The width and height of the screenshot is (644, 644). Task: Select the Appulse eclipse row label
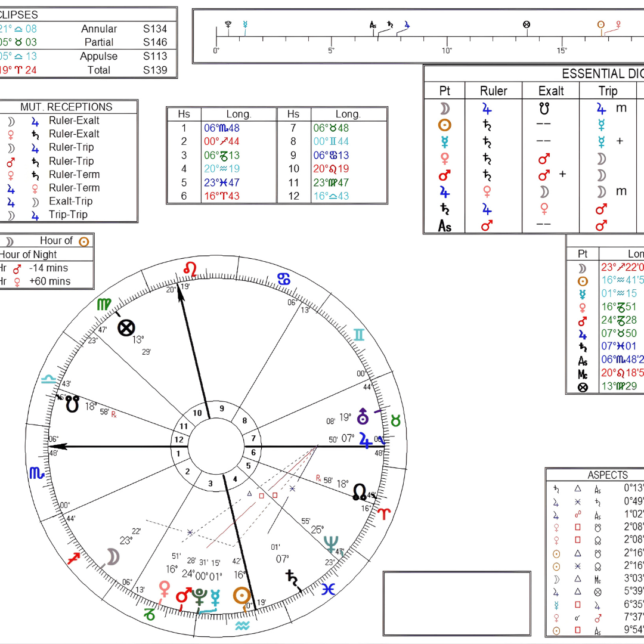[98, 56]
